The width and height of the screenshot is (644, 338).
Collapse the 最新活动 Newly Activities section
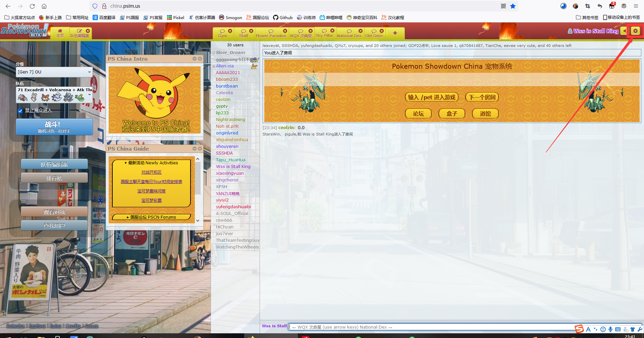point(151,163)
